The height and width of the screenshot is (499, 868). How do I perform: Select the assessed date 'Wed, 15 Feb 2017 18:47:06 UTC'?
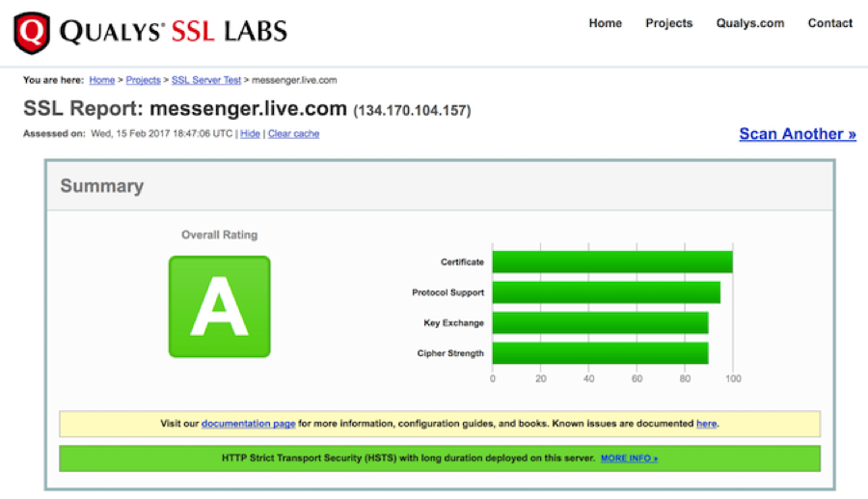pos(162,134)
